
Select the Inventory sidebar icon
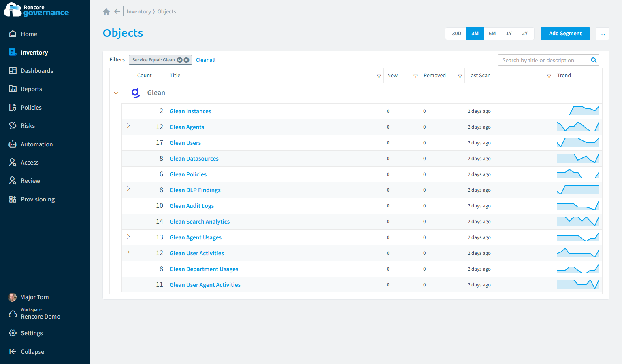13,52
